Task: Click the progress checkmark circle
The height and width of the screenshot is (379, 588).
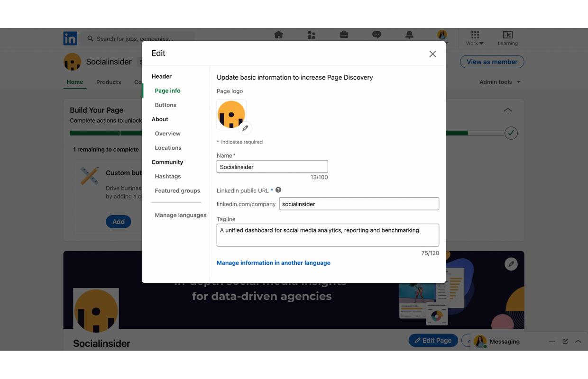Action: (511, 133)
